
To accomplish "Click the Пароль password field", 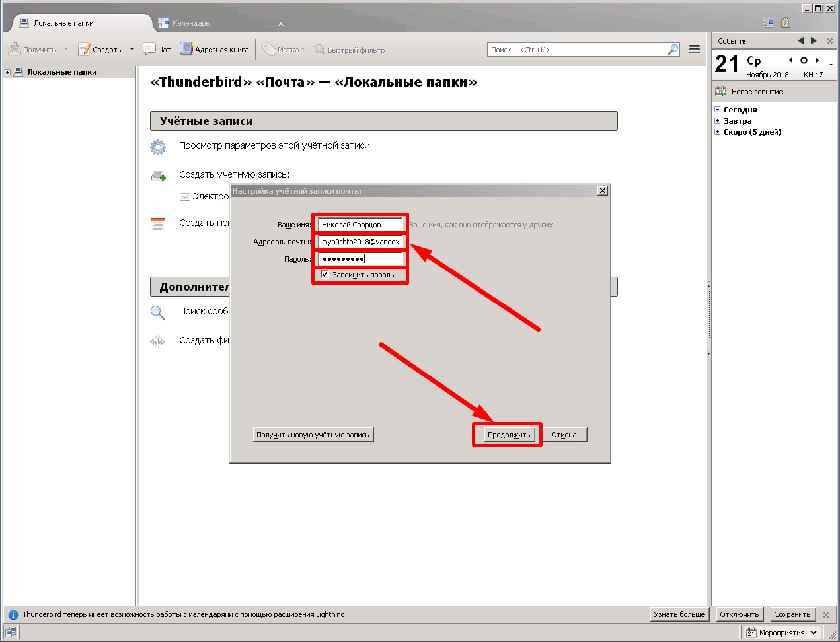I will coord(360,259).
